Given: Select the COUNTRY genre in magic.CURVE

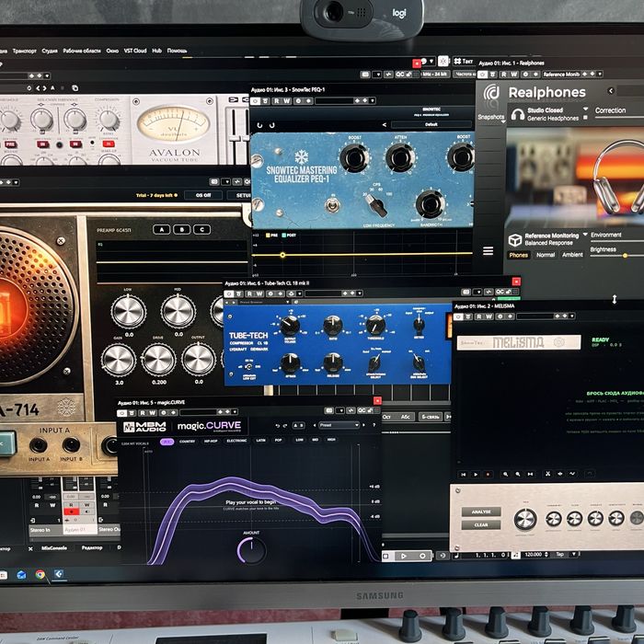Looking at the screenshot, I should pyautogui.click(x=188, y=441).
